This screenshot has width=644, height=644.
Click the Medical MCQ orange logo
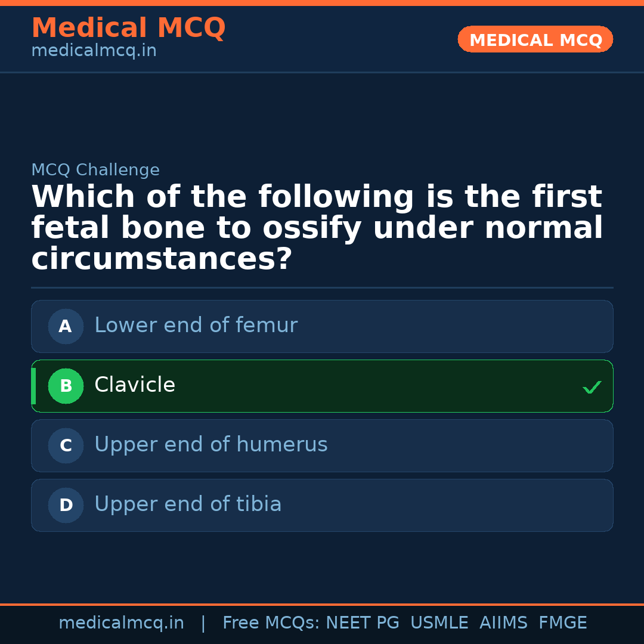coord(128,28)
